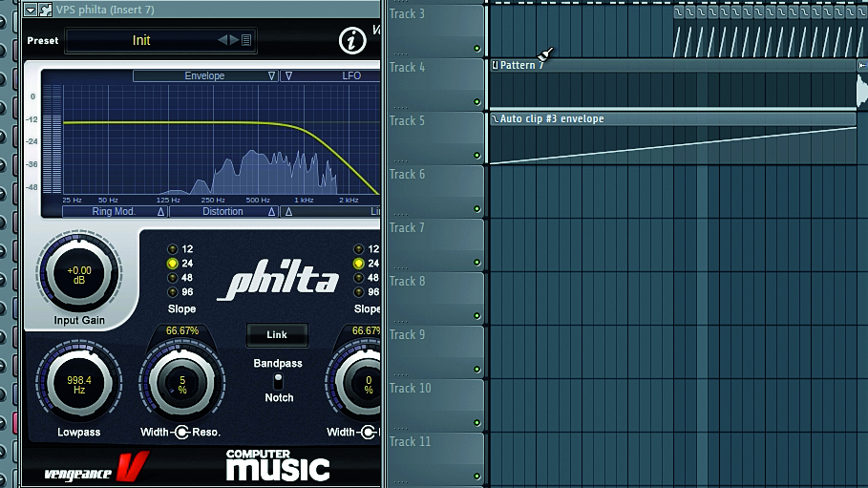This screenshot has height=488, width=868.
Task: Select the previous preset arrow
Action: tap(222, 40)
